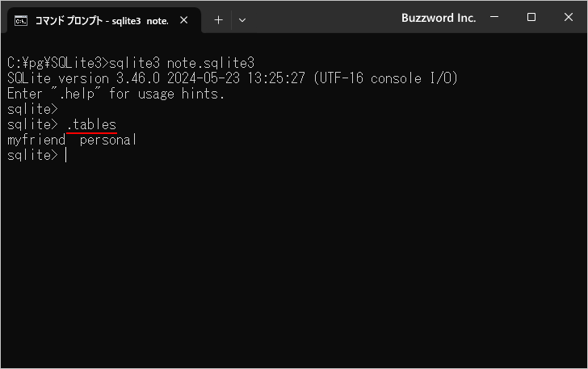Select the コマンド プロンプト - sqlite3 tab
The height and width of the screenshot is (369, 588).
coord(101,20)
